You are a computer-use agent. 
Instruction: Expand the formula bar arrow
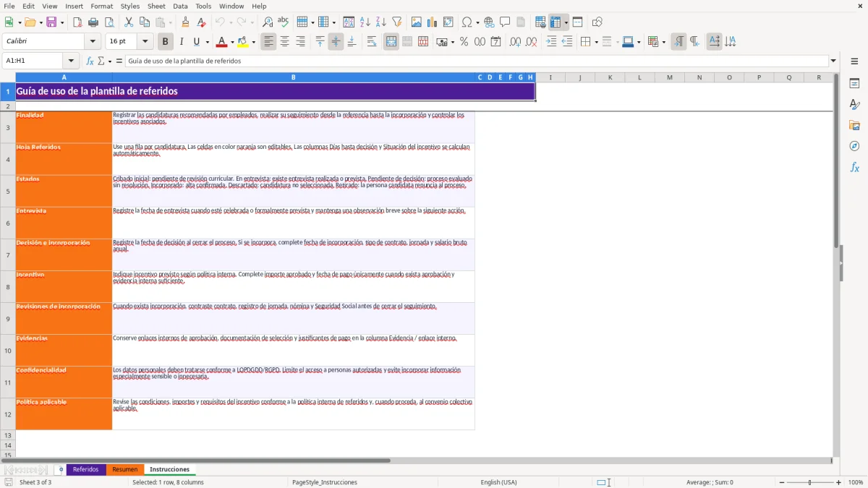tap(833, 61)
